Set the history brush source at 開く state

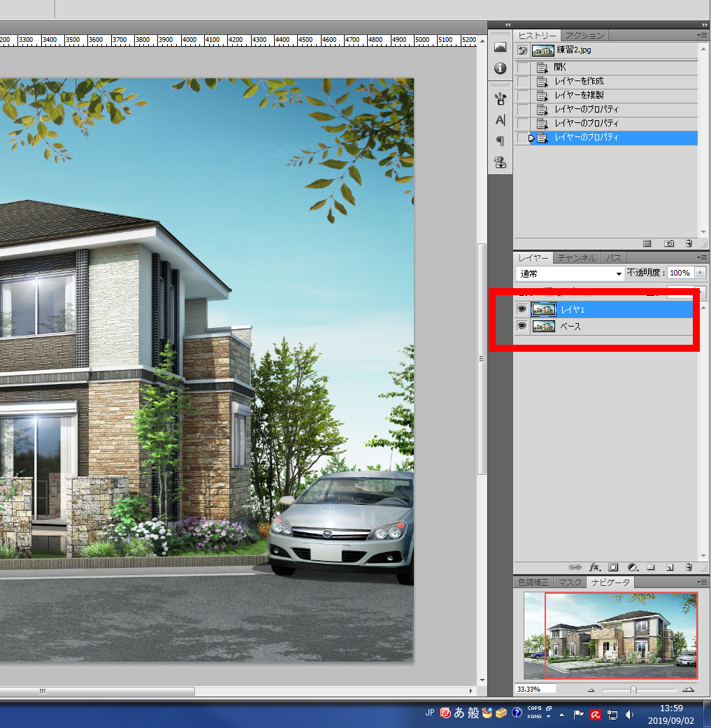coord(522,67)
